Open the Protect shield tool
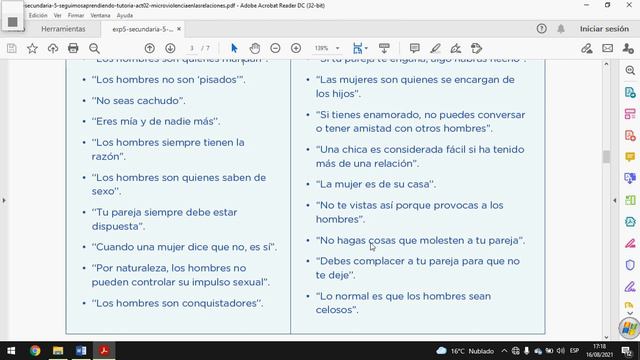Image resolution: width=640 pixels, height=360 pixels. pyautogui.click(x=630, y=265)
